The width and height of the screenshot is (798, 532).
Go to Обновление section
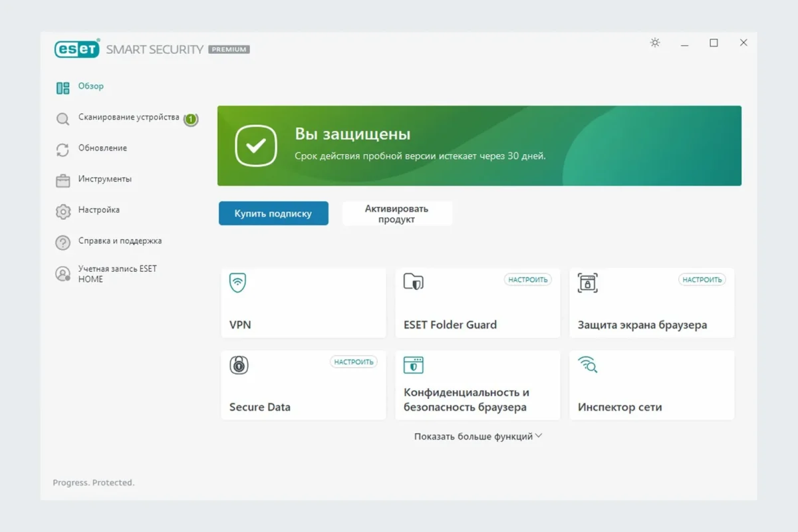pyautogui.click(x=102, y=148)
